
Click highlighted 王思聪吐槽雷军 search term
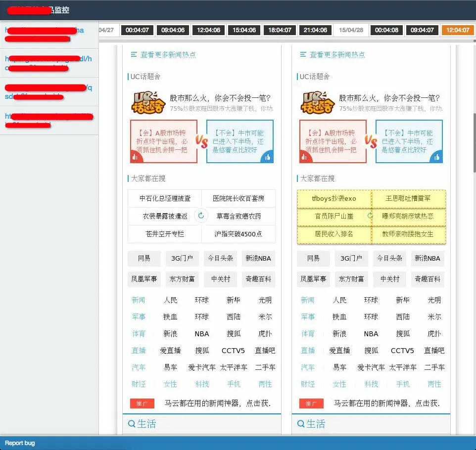[x=408, y=199]
